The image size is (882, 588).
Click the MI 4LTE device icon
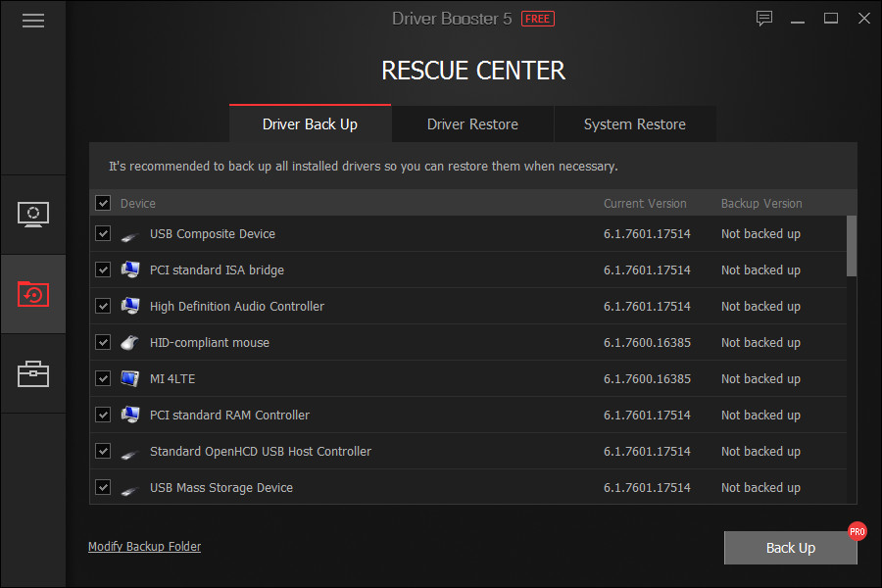(131, 378)
